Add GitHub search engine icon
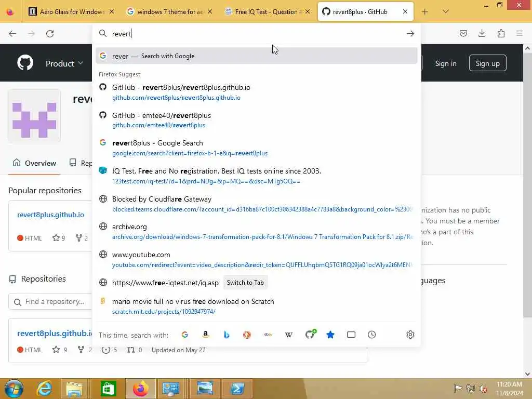 pyautogui.click(x=310, y=334)
